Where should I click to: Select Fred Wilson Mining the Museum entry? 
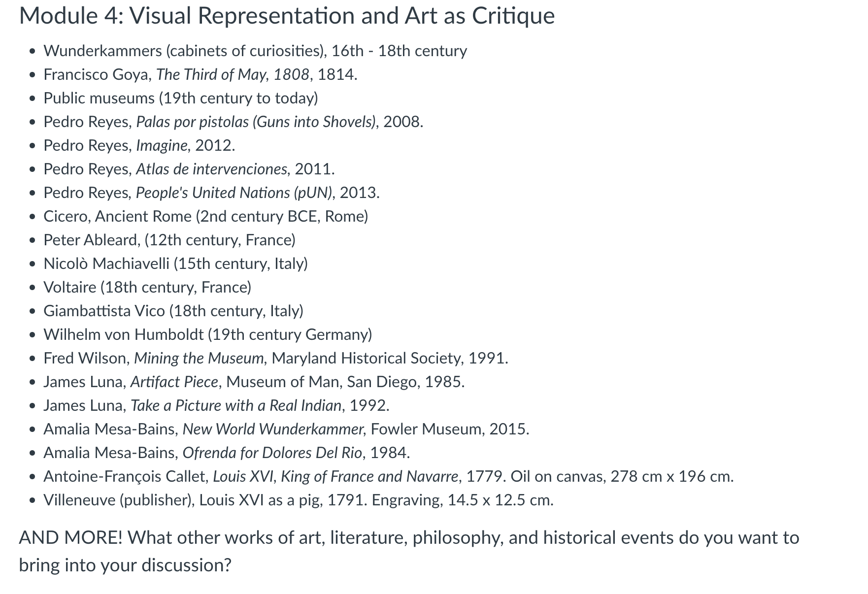click(x=276, y=358)
